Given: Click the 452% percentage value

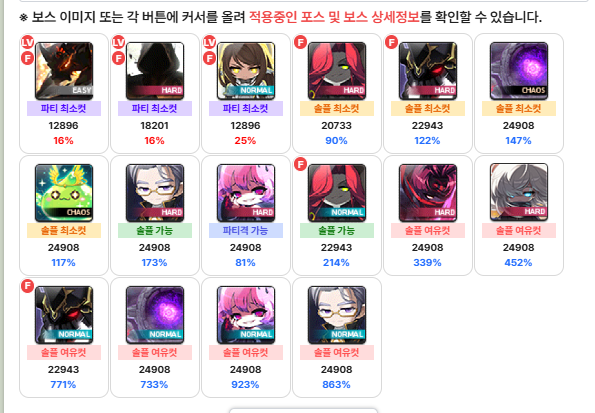Looking at the screenshot, I should (x=518, y=263).
